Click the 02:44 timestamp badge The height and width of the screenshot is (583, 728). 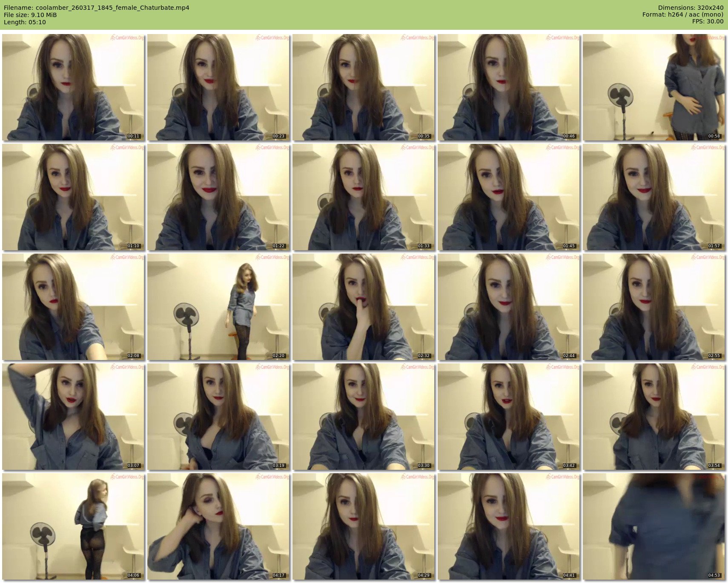(569, 356)
